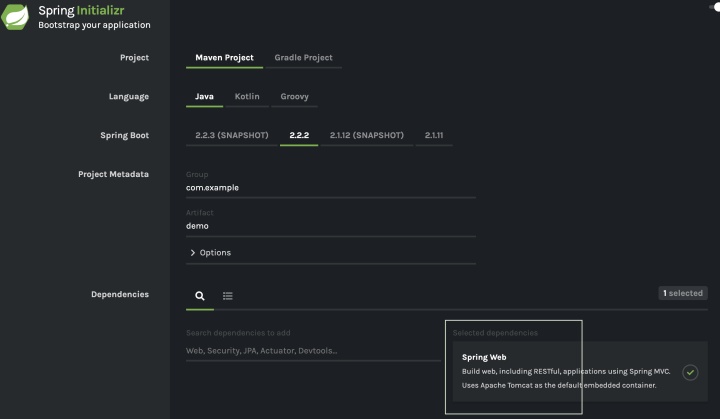Image resolution: width=720 pixels, height=419 pixels.
Task: Focus the search dependencies input
Action: click(313, 351)
